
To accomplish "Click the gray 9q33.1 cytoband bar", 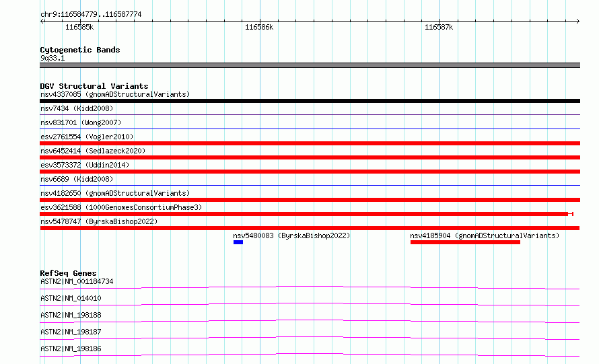I will click(x=310, y=65).
